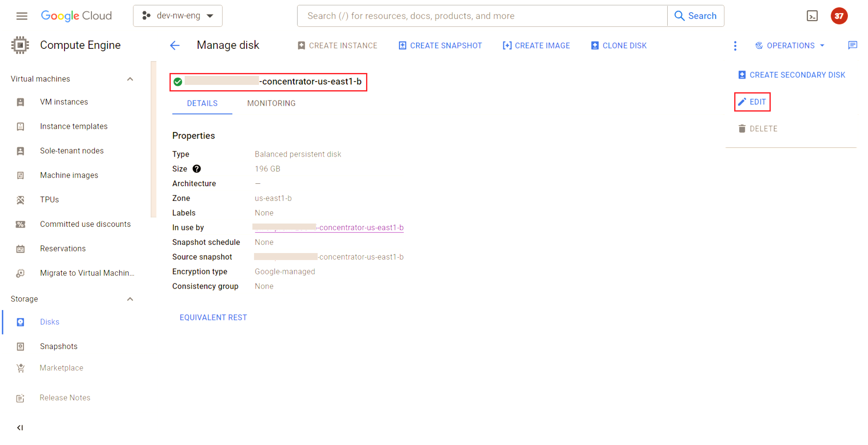Viewport: 868px width, 445px height.
Task: Click the Size help question mark icon
Action: tap(197, 169)
